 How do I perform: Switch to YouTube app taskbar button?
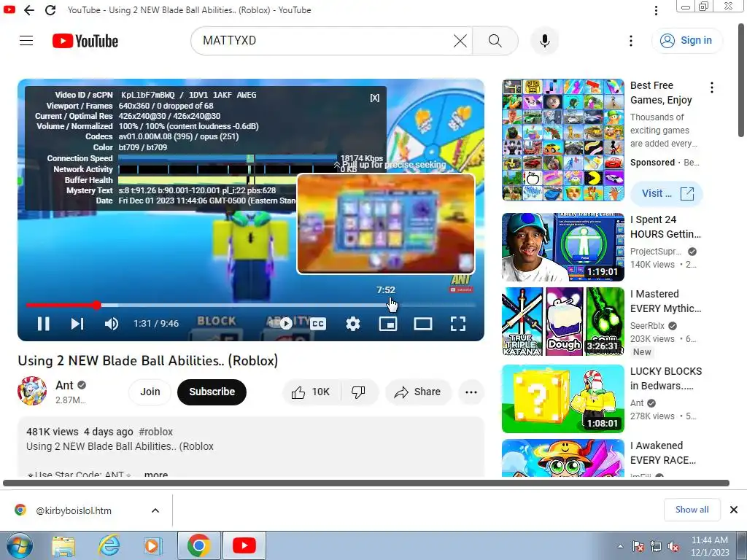(244, 545)
